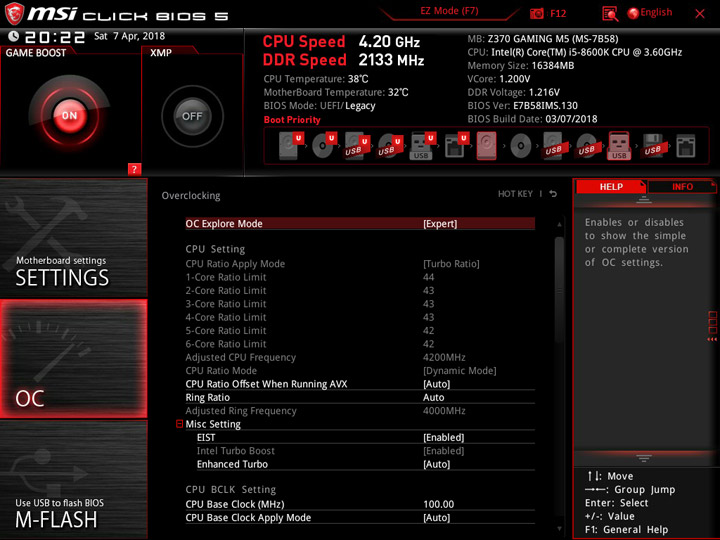Image resolution: width=720 pixels, height=540 pixels.
Task: Select the last legacy network boot icon
Action: [x=686, y=146]
